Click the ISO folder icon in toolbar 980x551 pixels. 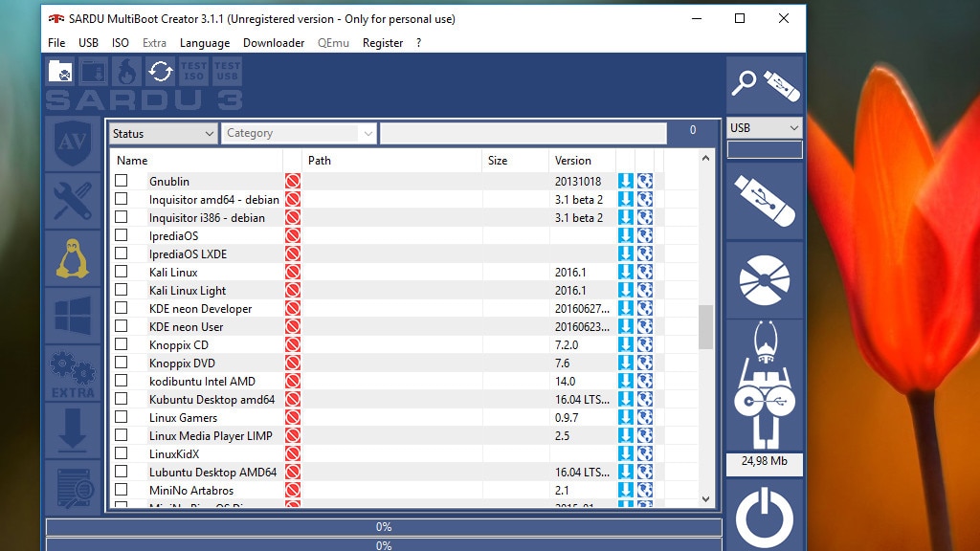point(60,71)
